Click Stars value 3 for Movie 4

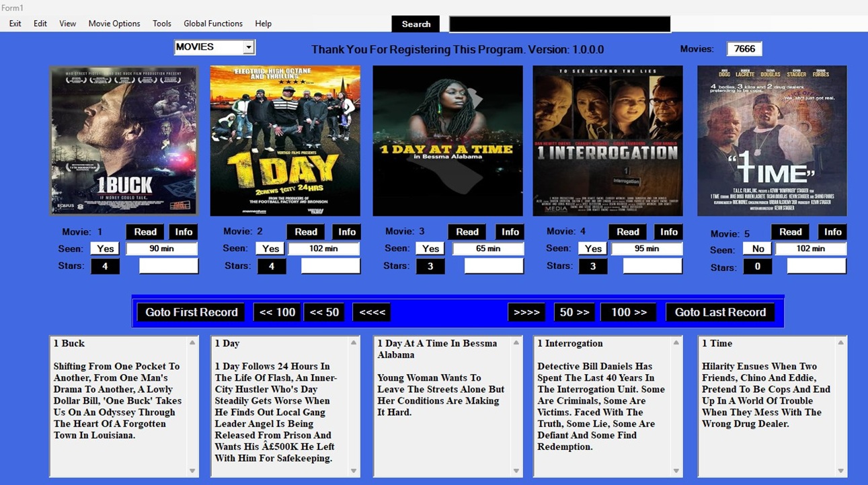[593, 266]
